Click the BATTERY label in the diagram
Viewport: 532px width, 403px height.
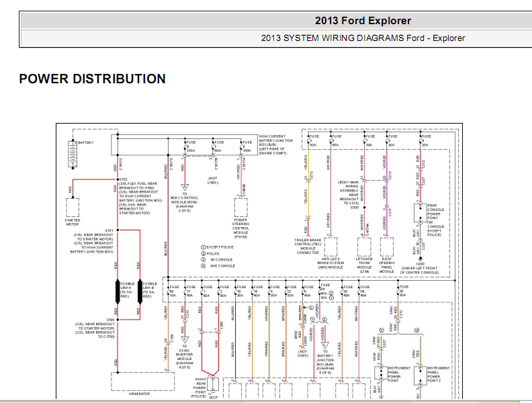pos(86,143)
